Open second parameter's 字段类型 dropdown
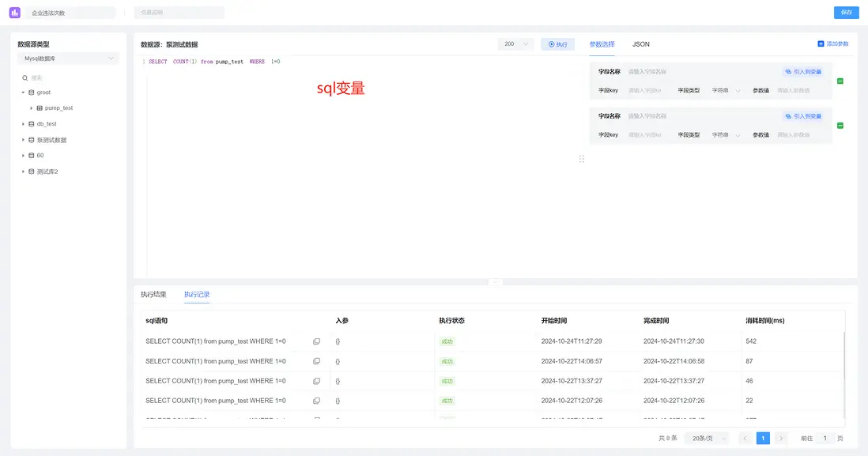 pos(726,134)
